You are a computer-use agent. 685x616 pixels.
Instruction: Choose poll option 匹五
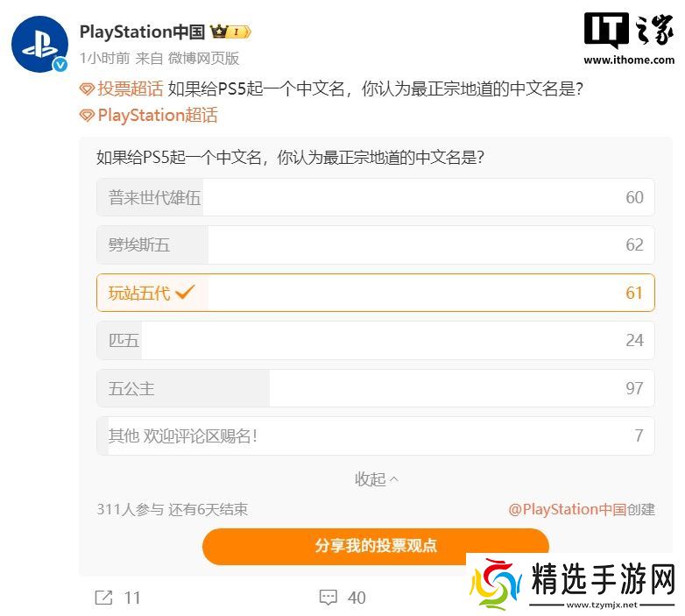tap(375, 340)
